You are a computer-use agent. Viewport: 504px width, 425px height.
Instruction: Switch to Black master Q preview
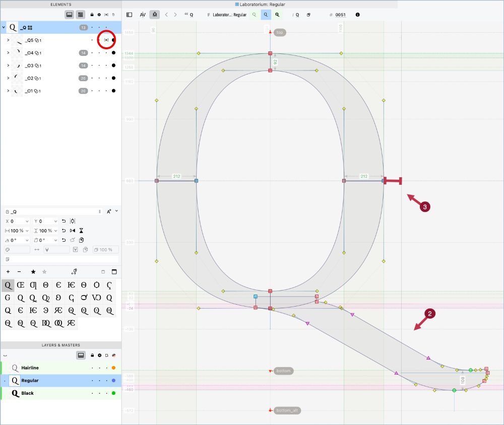(x=277, y=15)
